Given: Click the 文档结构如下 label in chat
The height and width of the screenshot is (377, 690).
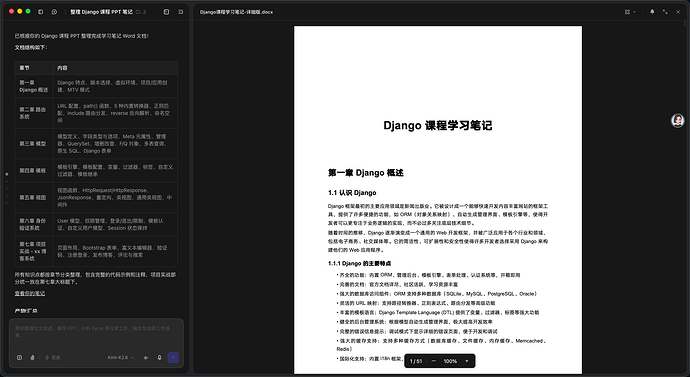Looking at the screenshot, I should pos(31,48).
